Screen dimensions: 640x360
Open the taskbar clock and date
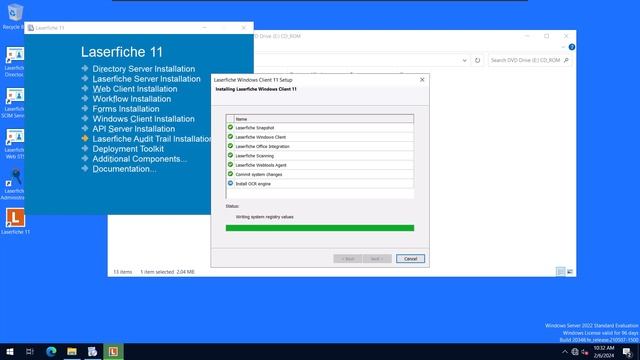point(604,352)
